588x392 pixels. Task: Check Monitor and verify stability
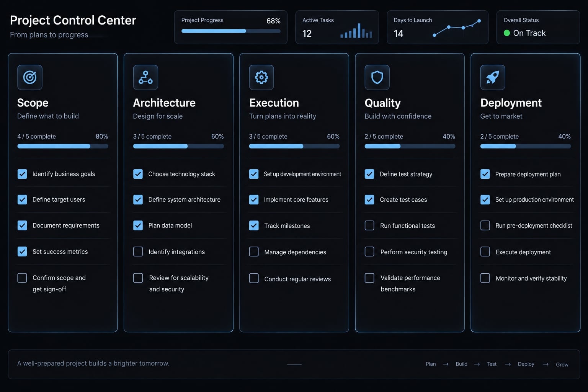(485, 278)
